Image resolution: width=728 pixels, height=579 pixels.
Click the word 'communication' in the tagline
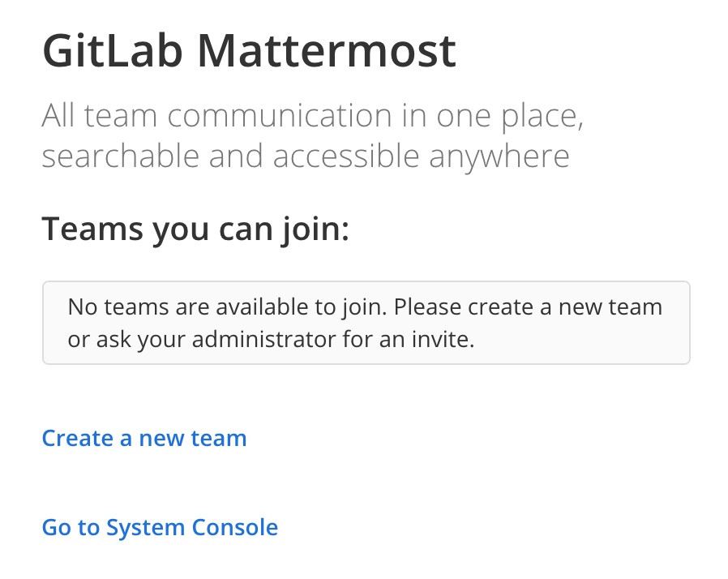(x=275, y=116)
